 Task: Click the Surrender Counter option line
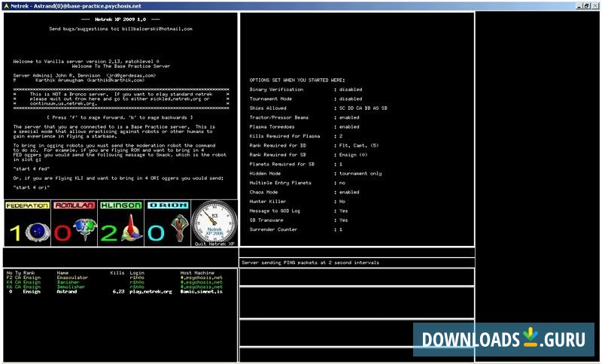296,229
